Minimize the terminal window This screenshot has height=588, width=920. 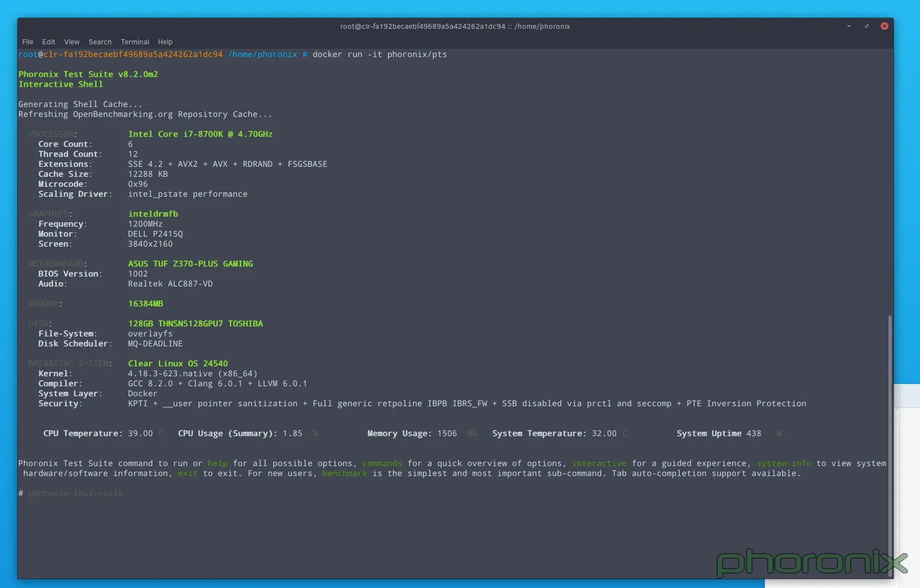coord(849,26)
